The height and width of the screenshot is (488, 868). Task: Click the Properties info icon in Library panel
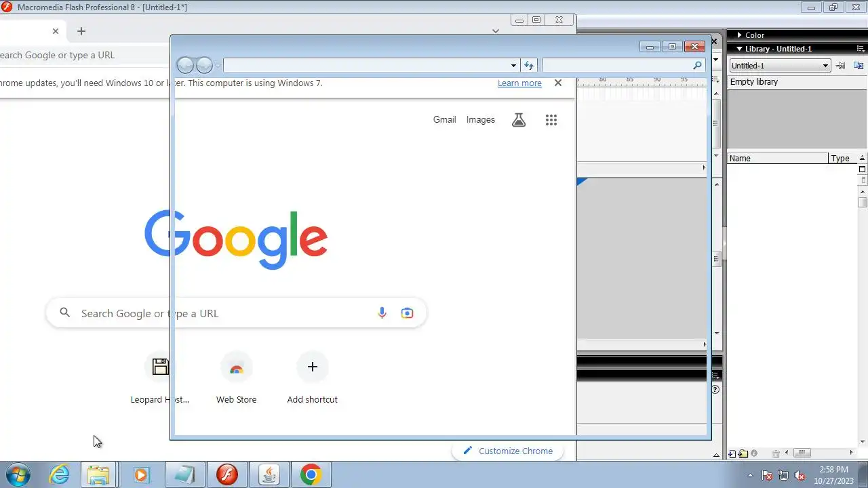[754, 453]
